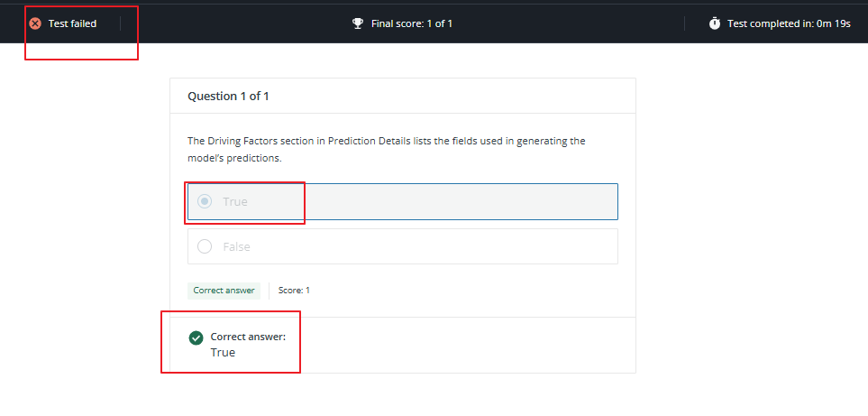Select the True radio button circle
868x416 pixels.
tap(205, 201)
